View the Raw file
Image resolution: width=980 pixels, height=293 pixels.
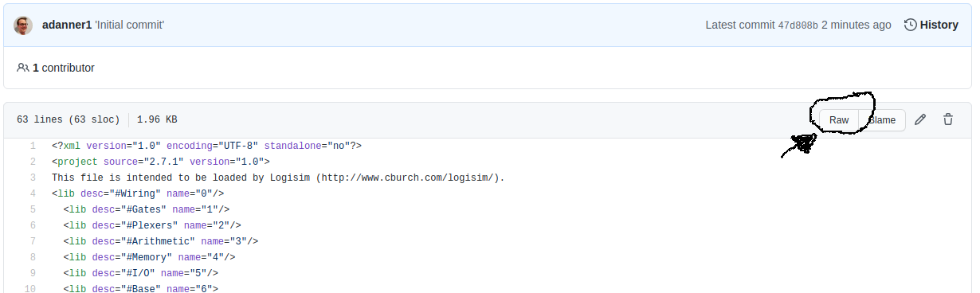pyautogui.click(x=839, y=120)
